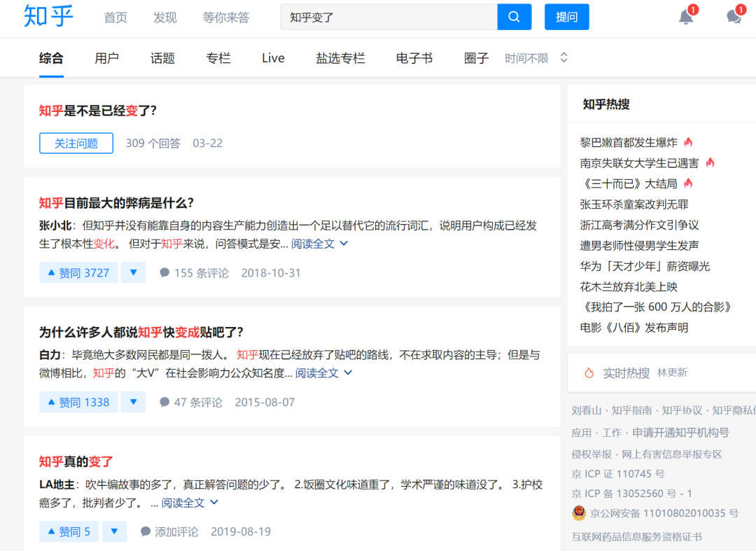Click the 309 个回答 count
Screen dimensions: 756x551
pos(153,143)
